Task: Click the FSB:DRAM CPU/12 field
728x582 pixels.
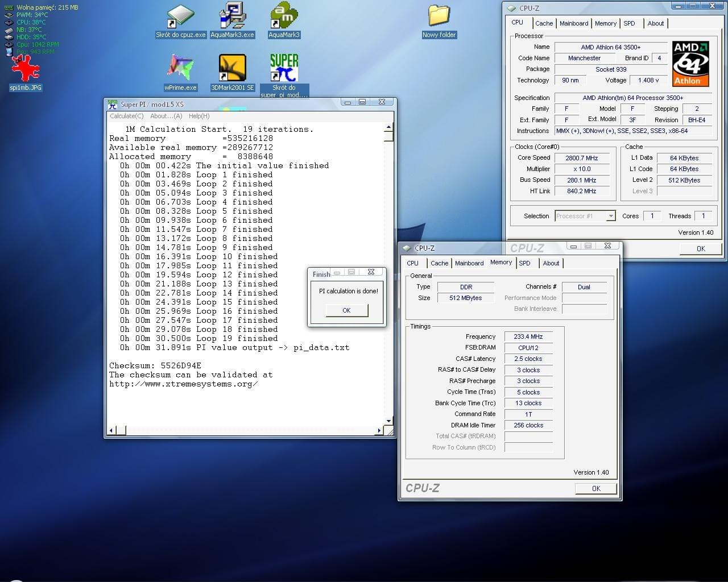Action: (x=528, y=348)
